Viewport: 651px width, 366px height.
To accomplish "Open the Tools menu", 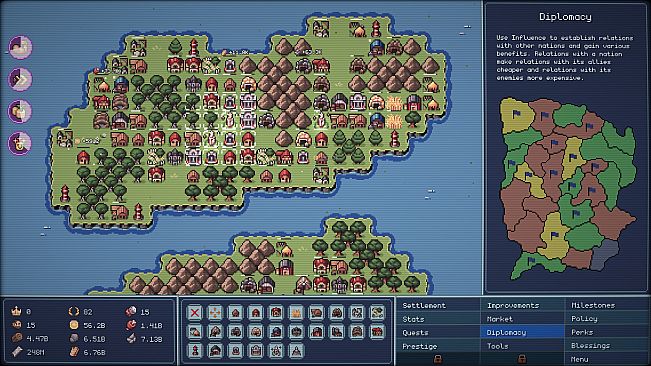I will (x=523, y=346).
